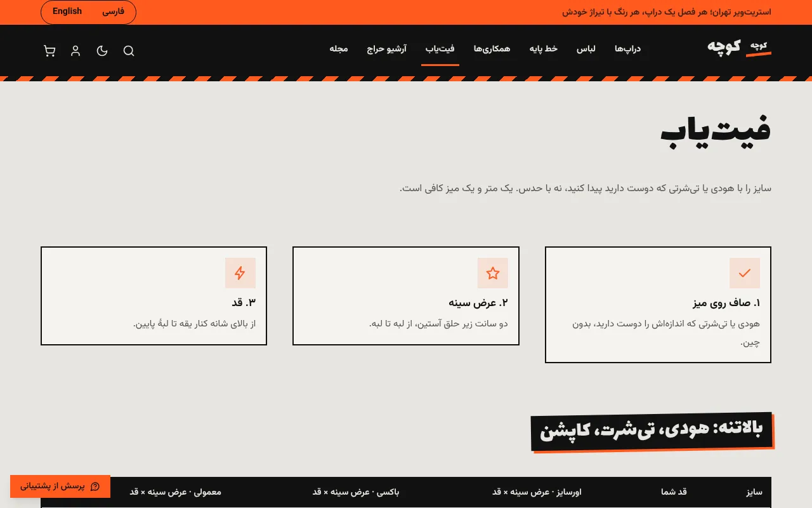This screenshot has height=508, width=812.
Task: Click description از بالای شانه کنار یقه
Action: click(194, 324)
